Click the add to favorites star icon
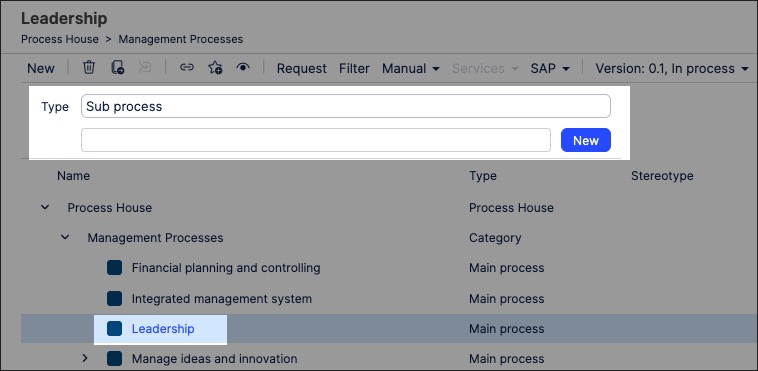Image resolution: width=758 pixels, height=371 pixels. click(x=215, y=68)
